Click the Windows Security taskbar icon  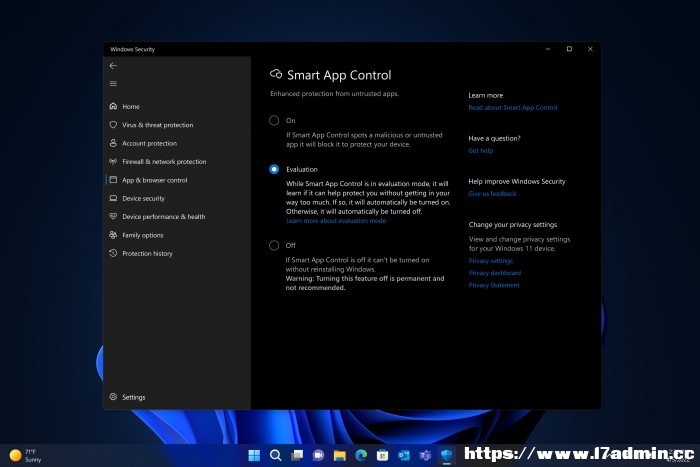tap(446, 455)
